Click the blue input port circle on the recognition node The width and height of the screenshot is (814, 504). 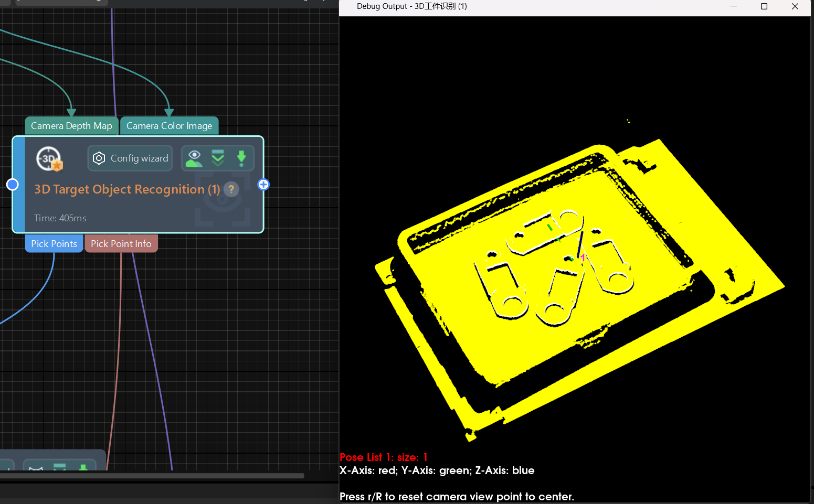coord(13,184)
